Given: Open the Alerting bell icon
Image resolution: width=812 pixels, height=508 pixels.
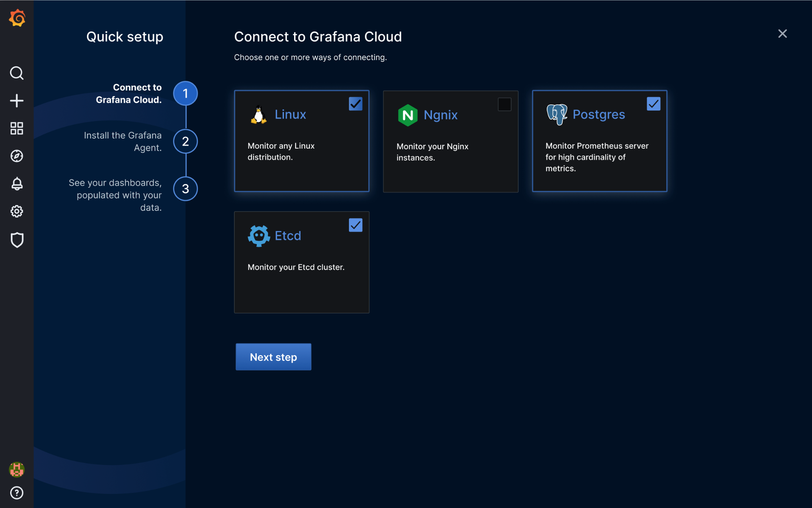Looking at the screenshot, I should (x=17, y=184).
